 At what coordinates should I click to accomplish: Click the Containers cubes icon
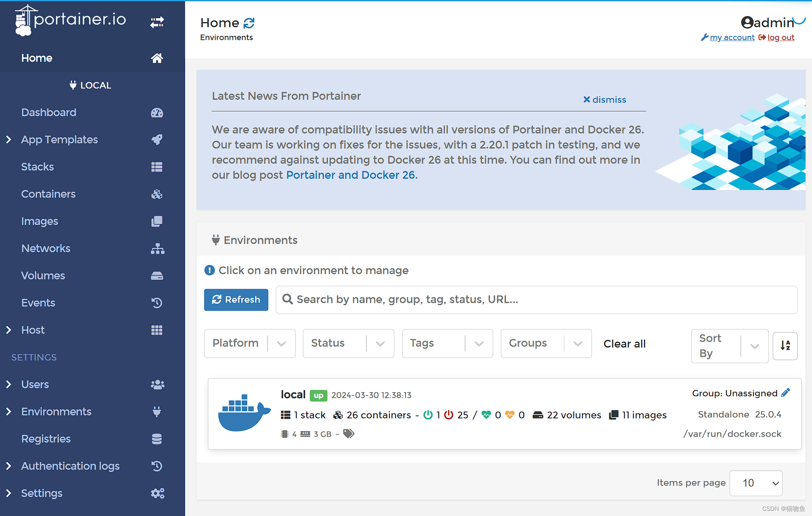pyautogui.click(x=157, y=194)
